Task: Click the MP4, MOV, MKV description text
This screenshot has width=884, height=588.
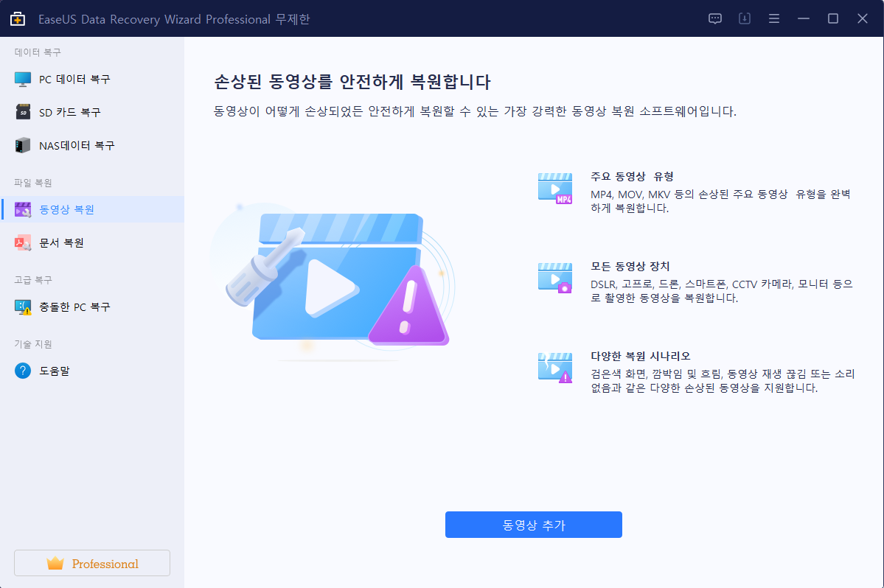Action: [x=720, y=201]
